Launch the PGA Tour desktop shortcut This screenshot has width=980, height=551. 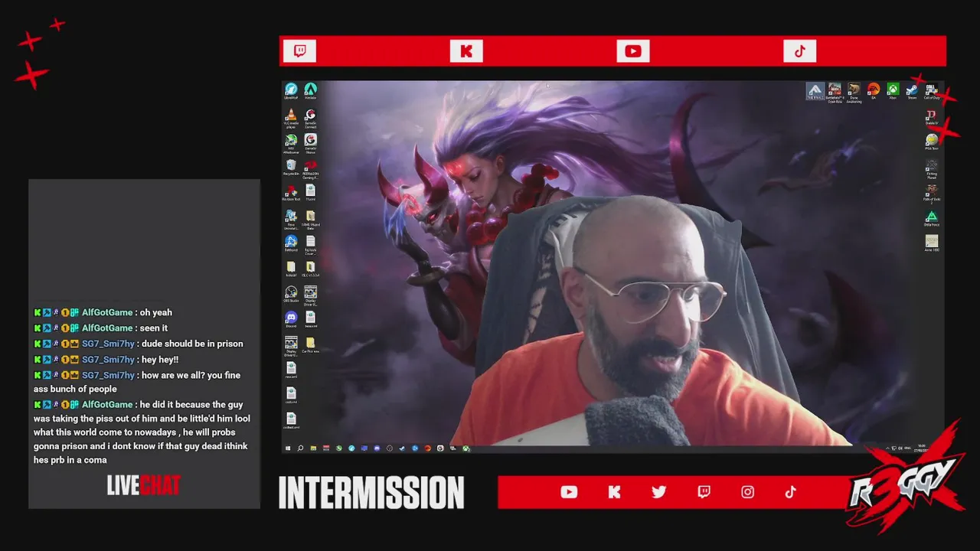932,142
